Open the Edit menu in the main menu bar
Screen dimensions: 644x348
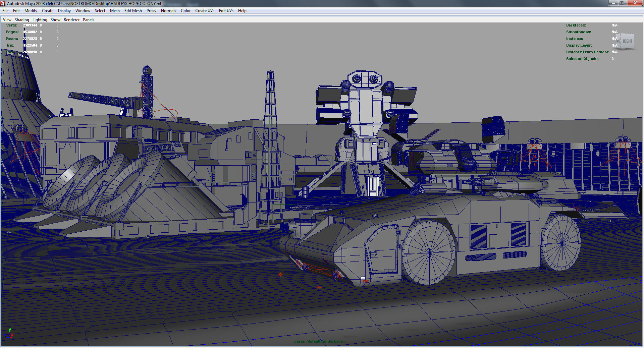coord(16,11)
